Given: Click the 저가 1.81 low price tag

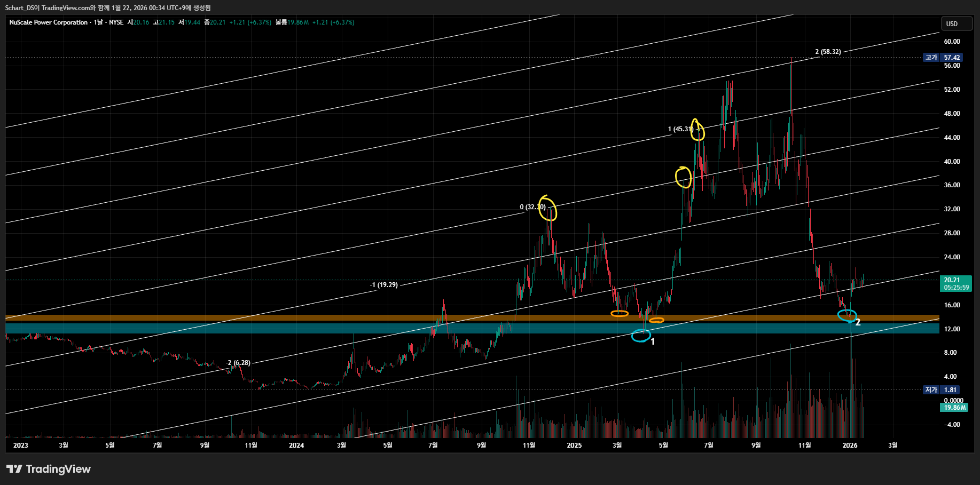Looking at the screenshot, I should (941, 390).
